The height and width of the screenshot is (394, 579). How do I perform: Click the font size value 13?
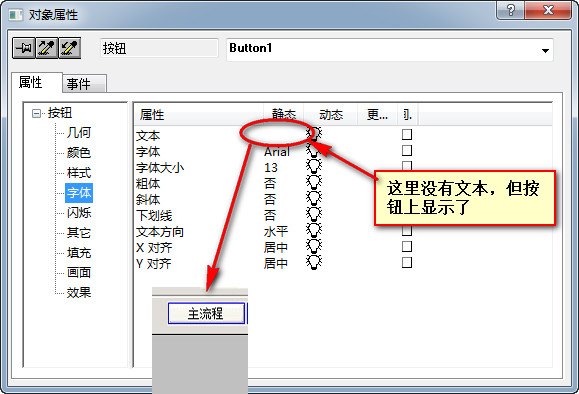(271, 168)
